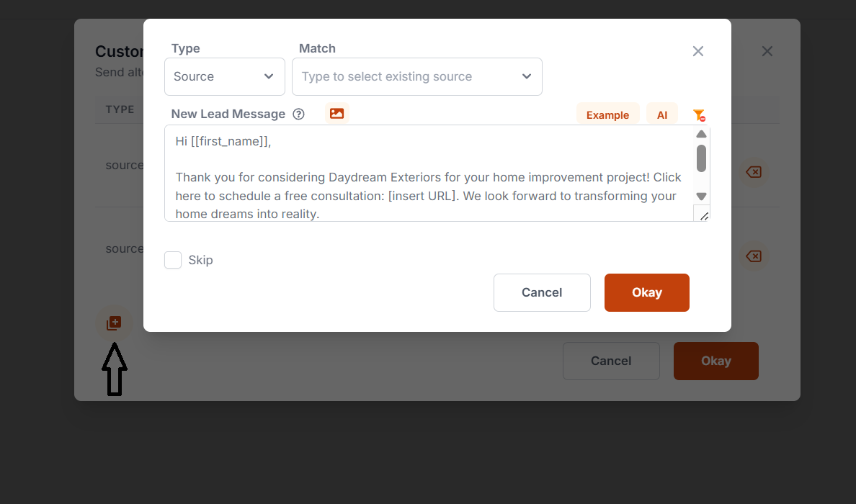Click the delete icon on the second source row

[x=754, y=256]
